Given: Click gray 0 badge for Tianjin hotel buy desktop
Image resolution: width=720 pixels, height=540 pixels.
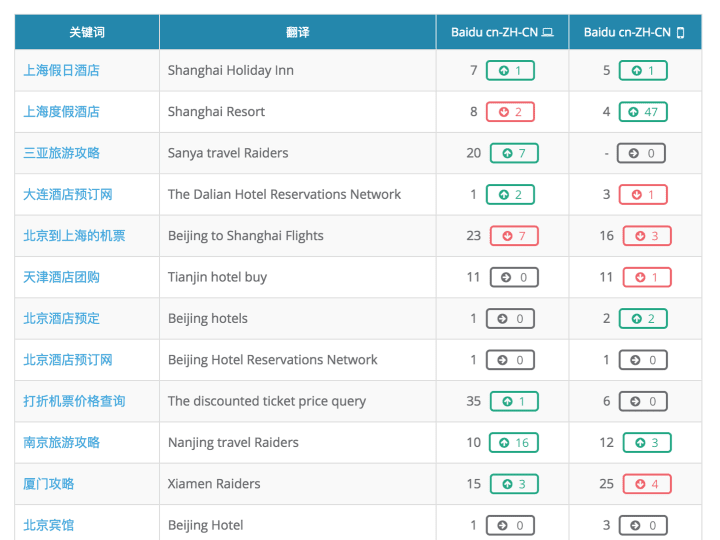Looking at the screenshot, I should pos(514,277).
